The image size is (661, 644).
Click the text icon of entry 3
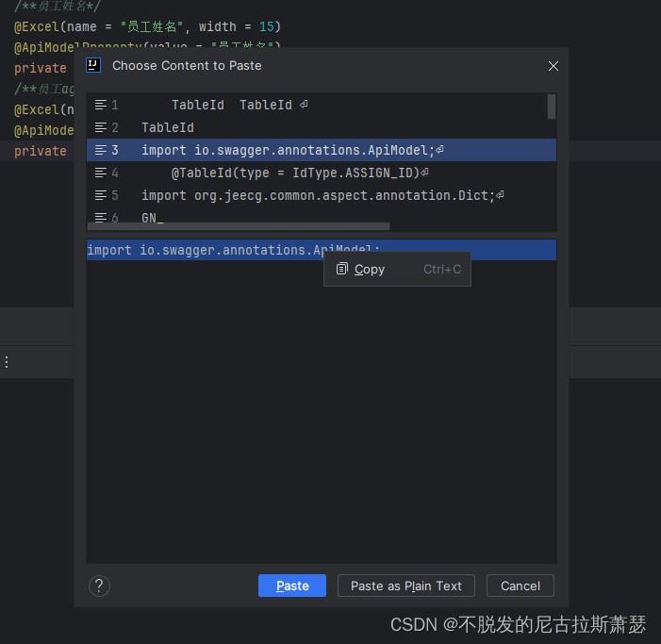coord(100,150)
